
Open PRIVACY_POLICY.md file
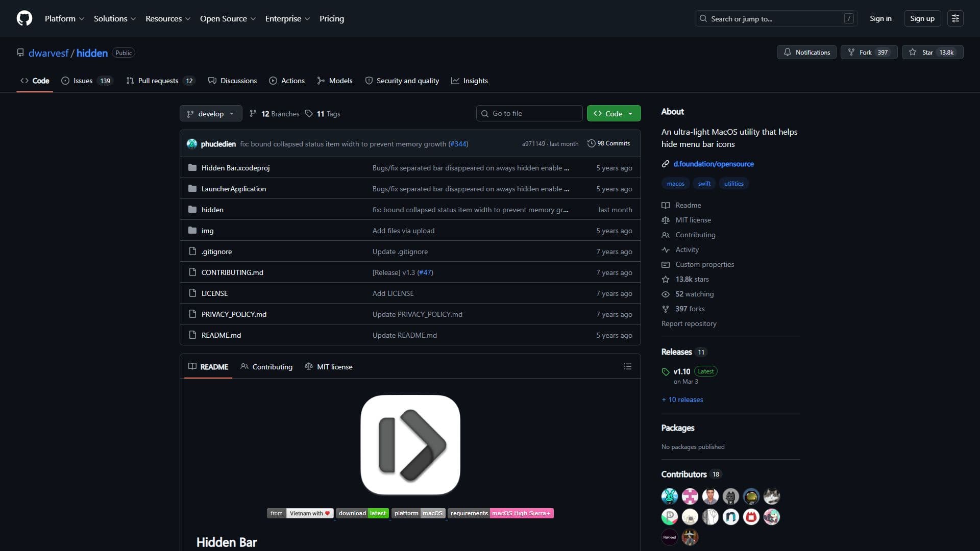pos(234,314)
